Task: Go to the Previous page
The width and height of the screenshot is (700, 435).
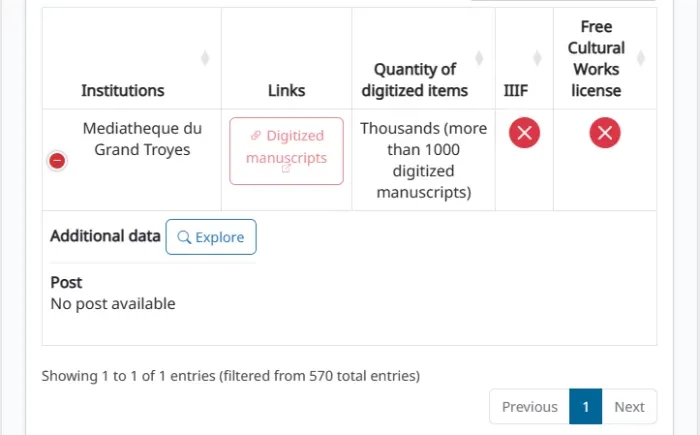Action: point(529,406)
